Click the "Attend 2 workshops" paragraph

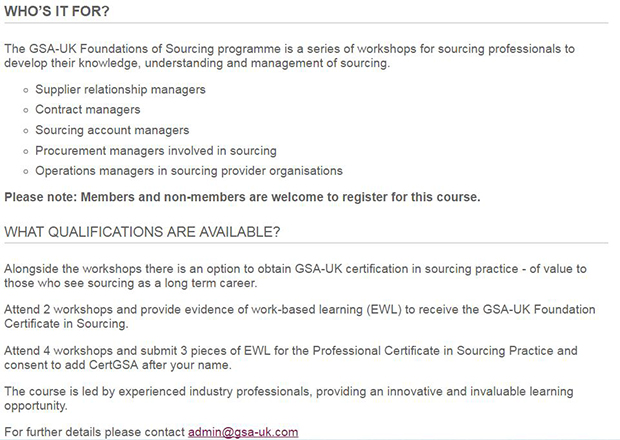[290, 316]
